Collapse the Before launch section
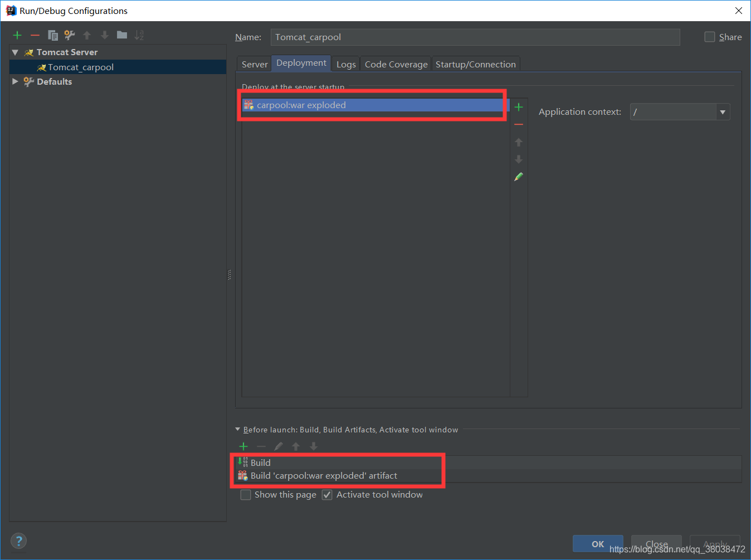Screen dimensions: 751x560 point(238,430)
